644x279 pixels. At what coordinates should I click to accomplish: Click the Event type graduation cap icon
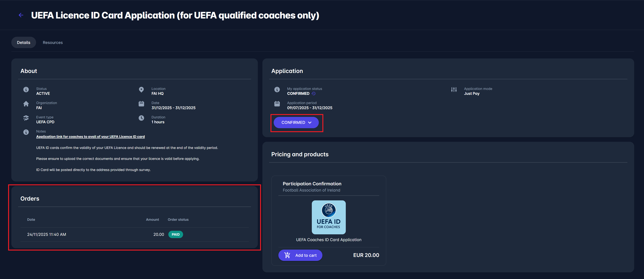pos(26,118)
